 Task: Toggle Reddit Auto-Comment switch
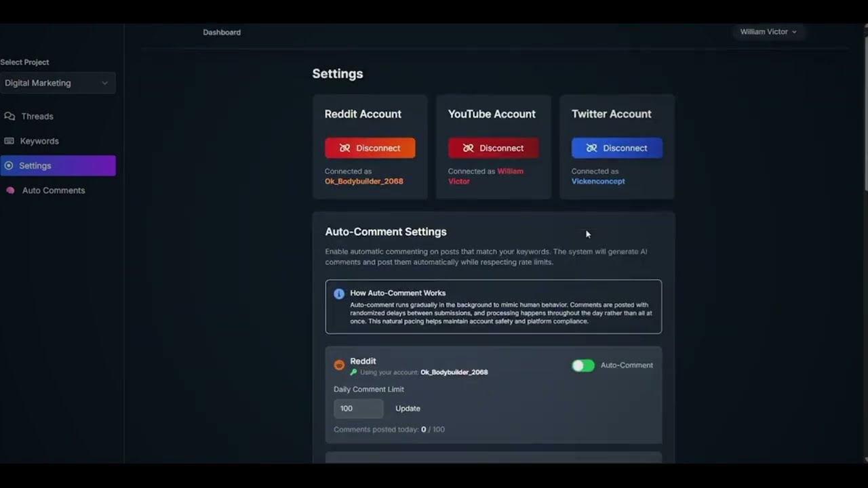click(583, 365)
